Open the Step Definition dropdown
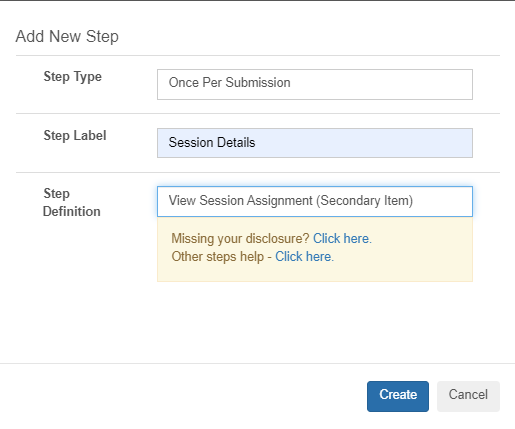 (x=315, y=201)
